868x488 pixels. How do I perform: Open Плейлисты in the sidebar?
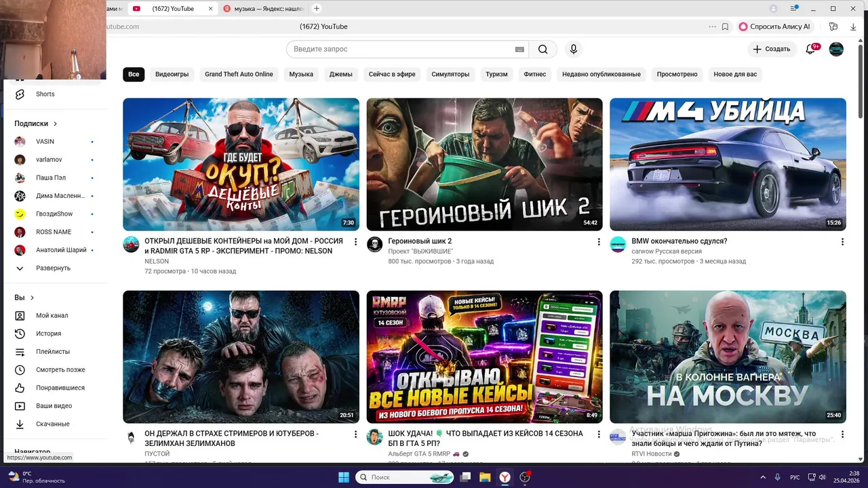tap(54, 352)
